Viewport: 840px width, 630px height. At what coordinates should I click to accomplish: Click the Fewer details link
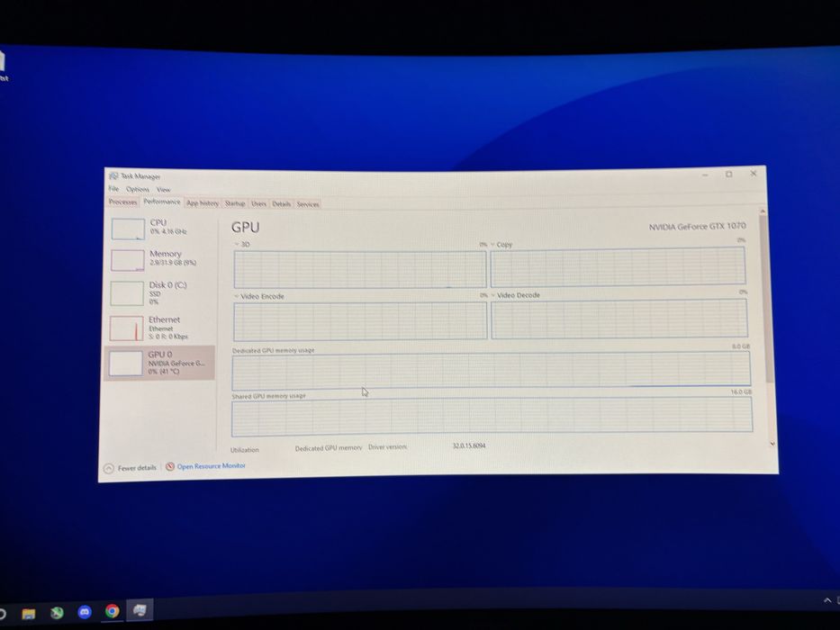coord(137,468)
